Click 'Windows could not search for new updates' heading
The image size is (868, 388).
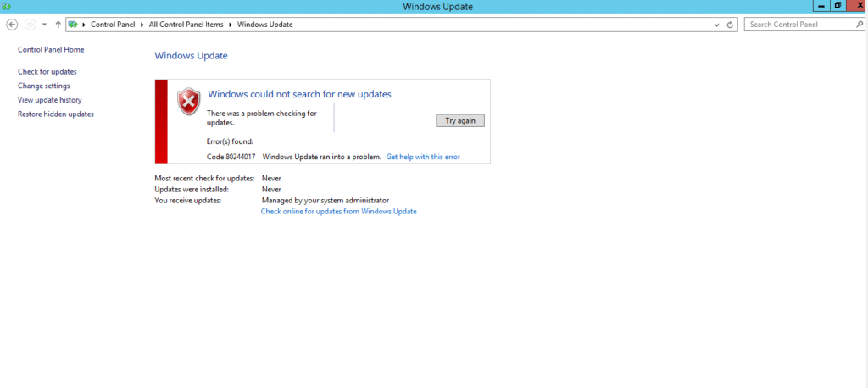(299, 94)
